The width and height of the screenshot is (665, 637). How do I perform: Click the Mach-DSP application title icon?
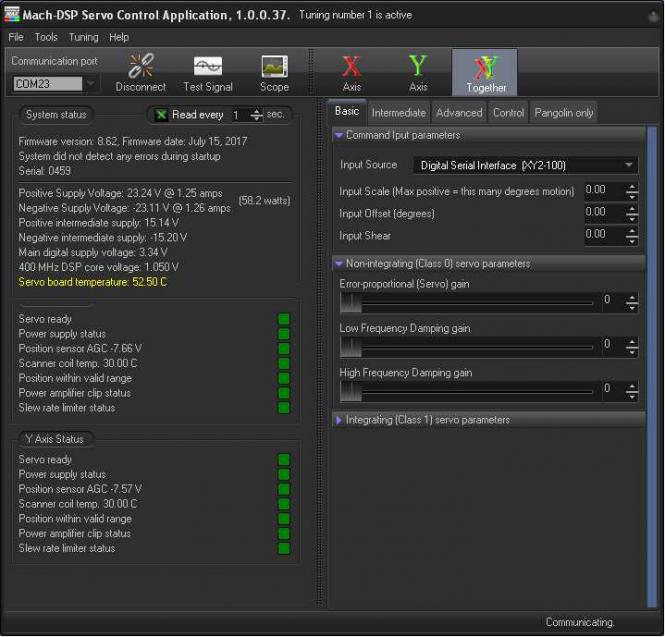(11, 14)
